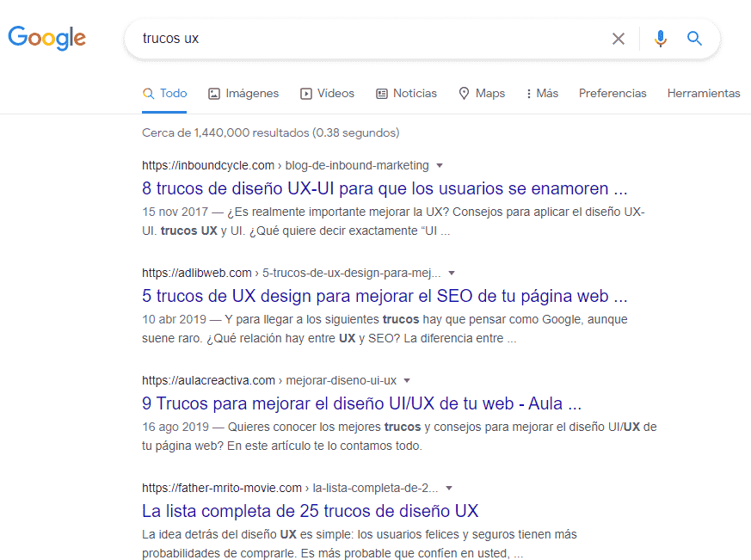Viewport: 751px width, 560px height.
Task: Click the play icon beside Videos
Action: (x=305, y=94)
